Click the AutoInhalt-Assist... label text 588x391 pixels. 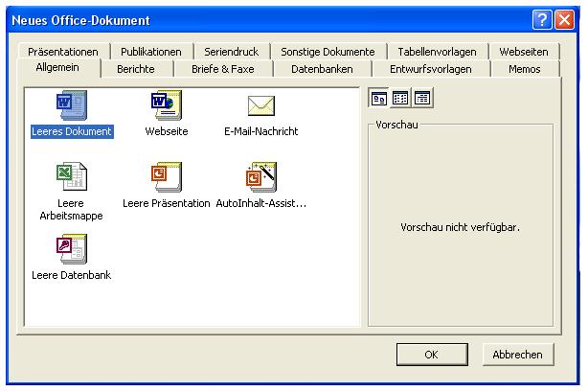[261, 203]
